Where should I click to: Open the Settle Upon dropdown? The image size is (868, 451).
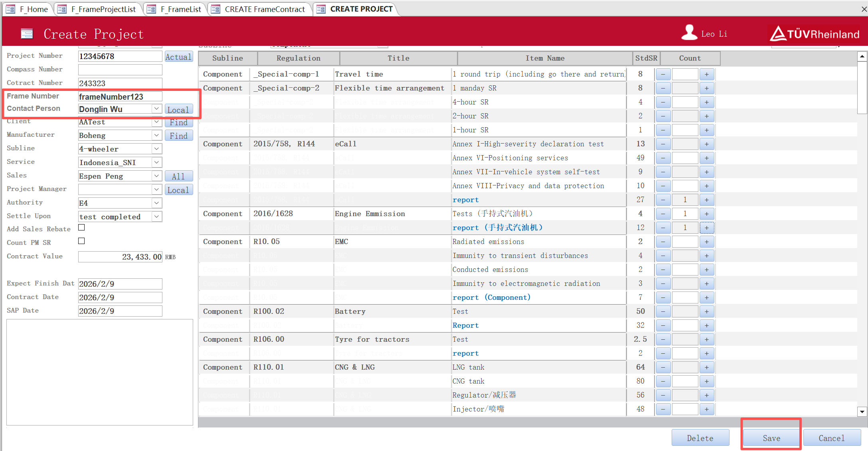click(156, 217)
